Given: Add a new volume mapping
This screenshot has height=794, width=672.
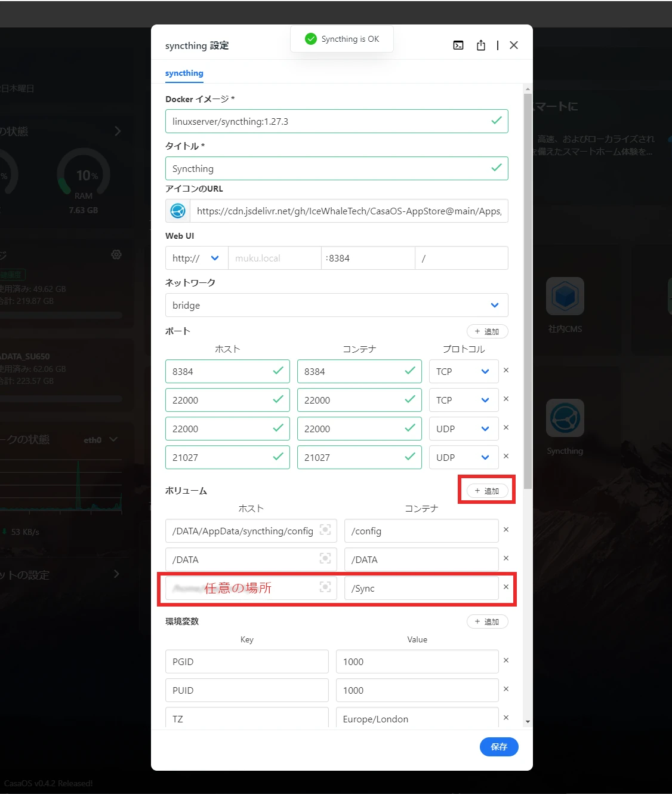Looking at the screenshot, I should [x=487, y=491].
